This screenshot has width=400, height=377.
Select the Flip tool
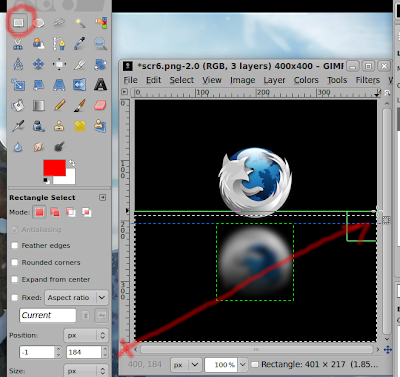[x=80, y=85]
